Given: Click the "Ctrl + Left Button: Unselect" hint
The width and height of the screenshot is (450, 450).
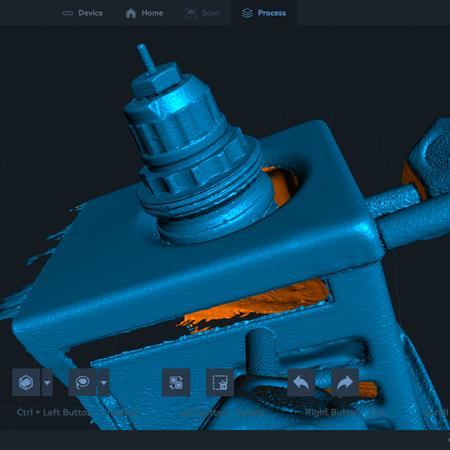Looking at the screenshot, I should pos(77,412).
